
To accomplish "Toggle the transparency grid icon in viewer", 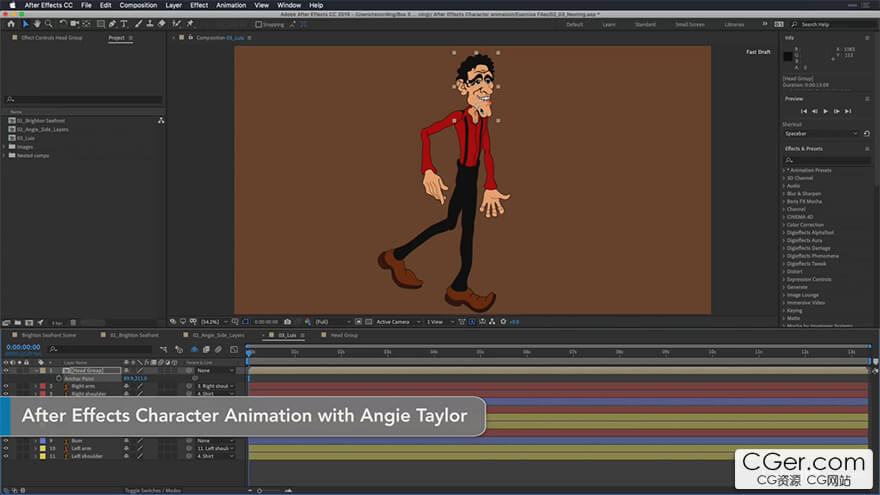I will (x=369, y=322).
